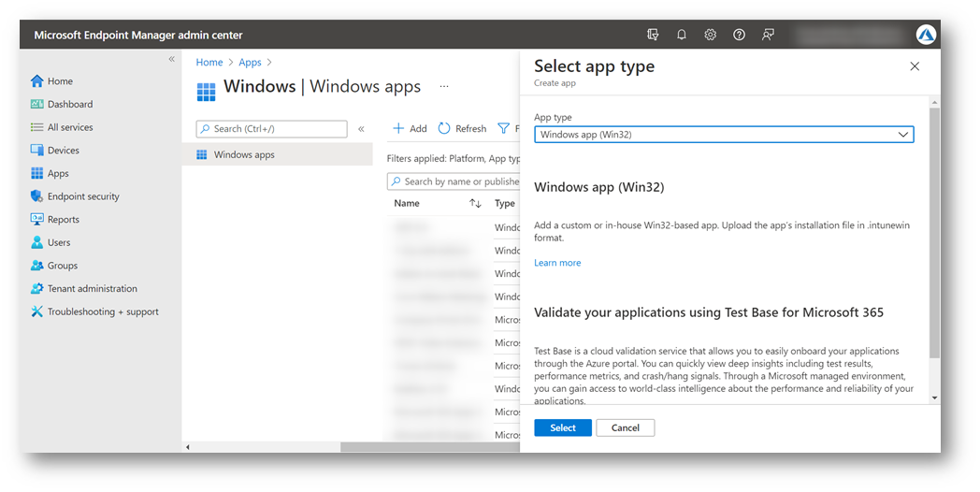Click the help question mark icon

[x=740, y=35]
